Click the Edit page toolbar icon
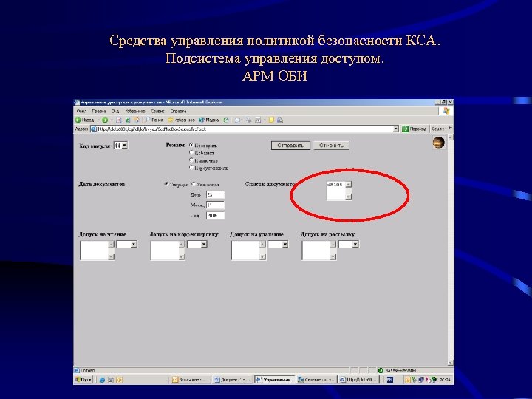The height and width of the screenshot is (399, 532). [258, 120]
